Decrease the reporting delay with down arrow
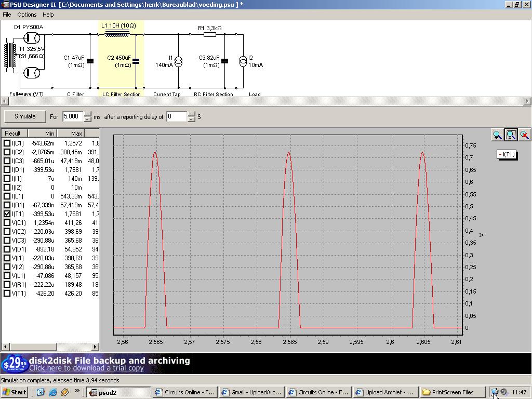Screen dimensions: 532x399 (x=191, y=119)
